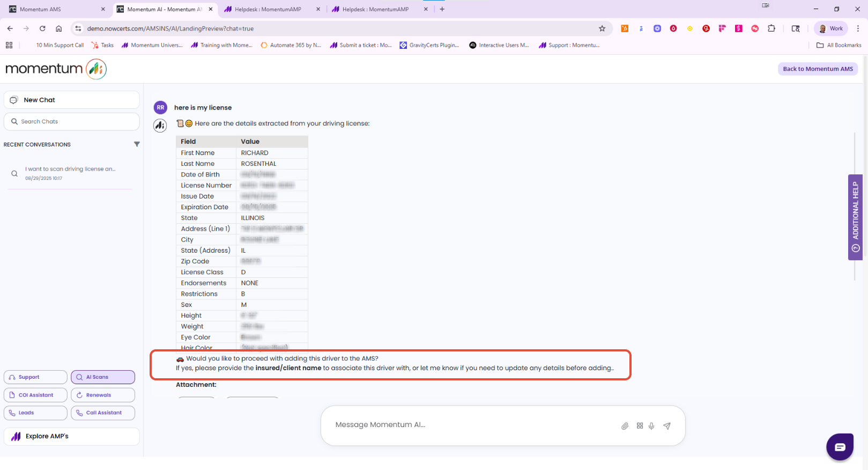The height and width of the screenshot is (470, 868).
Task: Open the Leads option
Action: coord(35,413)
